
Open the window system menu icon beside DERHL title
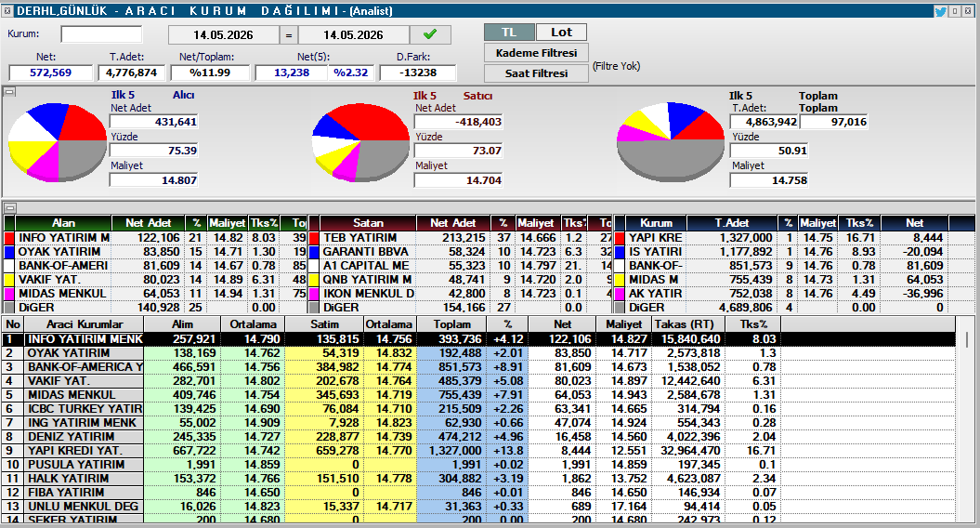7,10
